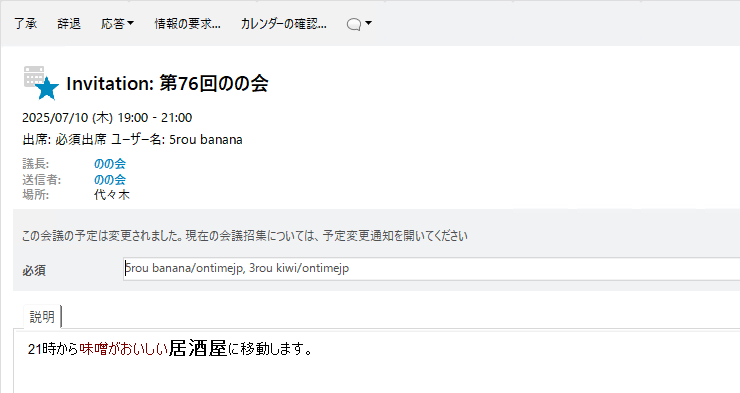Click the calendar star invitation icon
The height and width of the screenshot is (393, 740).
click(x=41, y=83)
